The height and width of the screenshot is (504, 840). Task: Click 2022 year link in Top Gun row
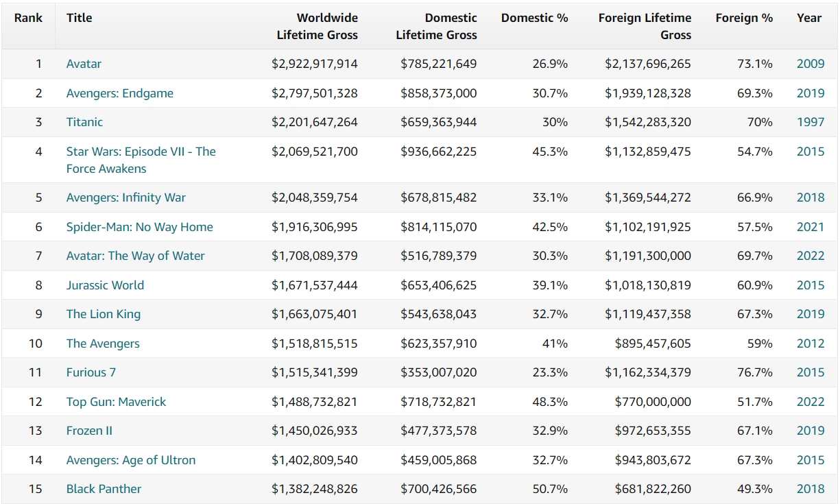tap(811, 402)
